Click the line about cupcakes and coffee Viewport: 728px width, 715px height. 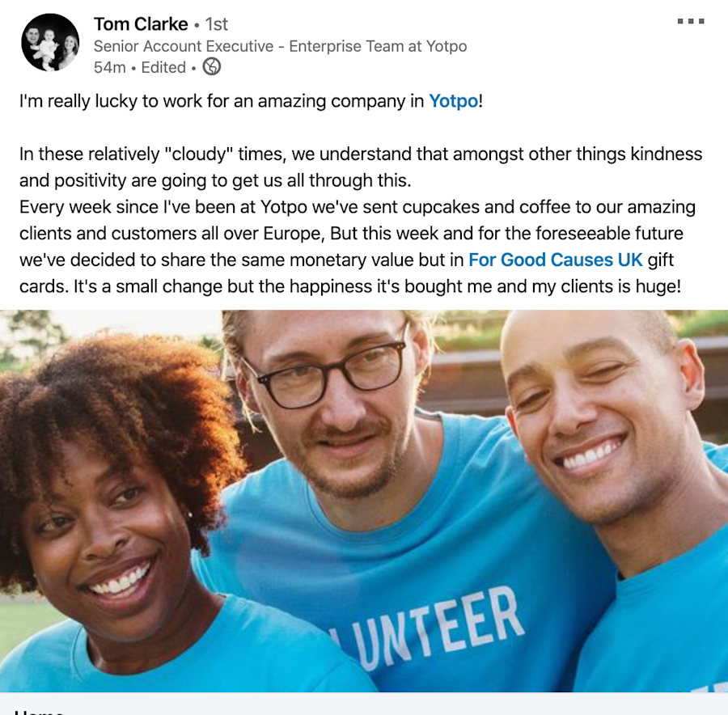[x=358, y=207]
